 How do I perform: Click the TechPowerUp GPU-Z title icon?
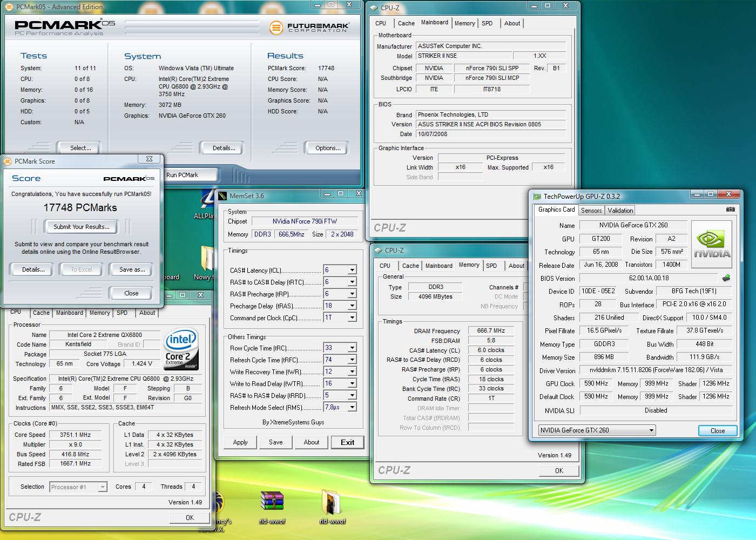pos(537,197)
